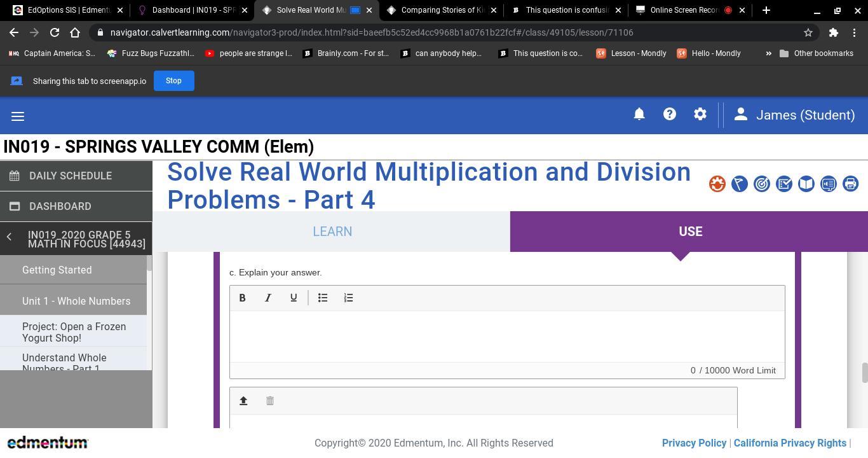Image resolution: width=868 pixels, height=458 pixels.
Task: Click the target bullseye icon
Action: [761, 184]
